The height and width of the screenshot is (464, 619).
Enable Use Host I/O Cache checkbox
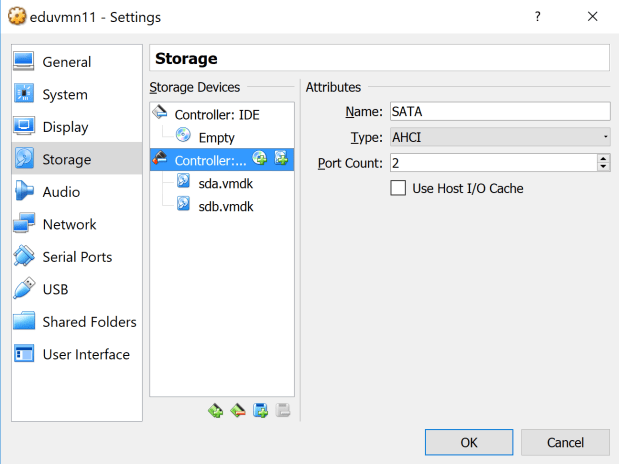tap(398, 188)
